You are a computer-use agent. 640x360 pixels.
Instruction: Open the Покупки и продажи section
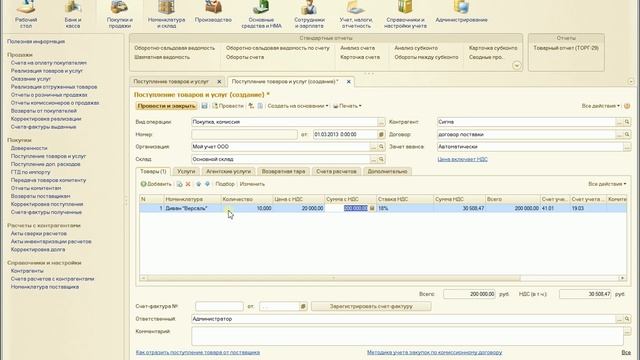click(119, 15)
